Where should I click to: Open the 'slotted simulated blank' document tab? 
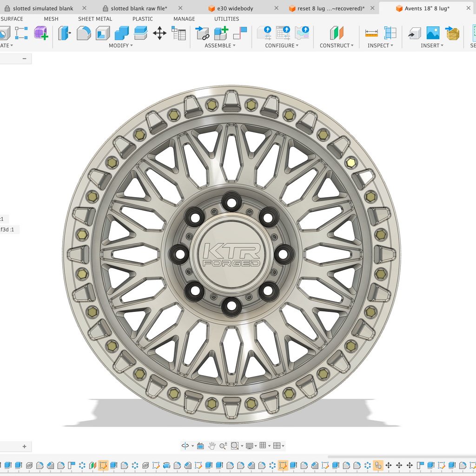(x=43, y=8)
